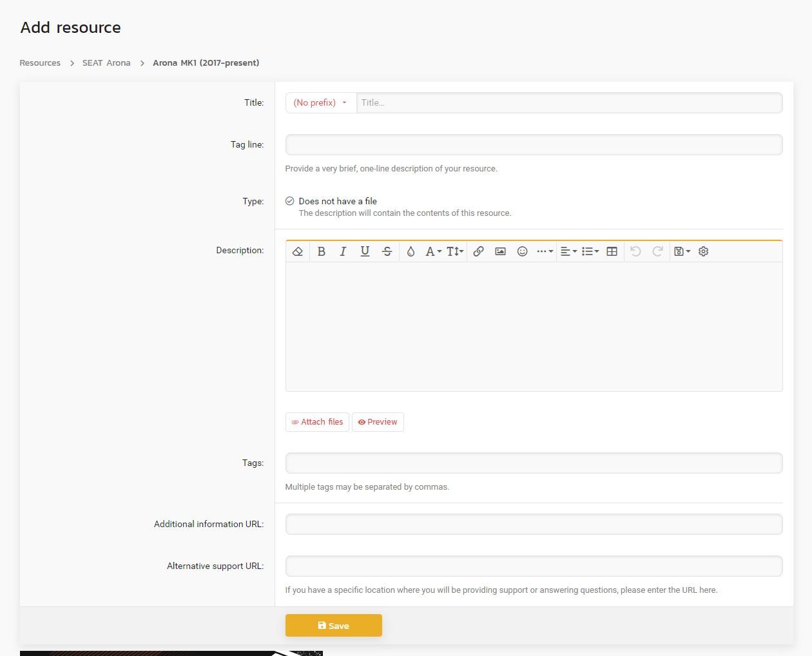Click the Attach files button
Image resolution: width=812 pixels, height=656 pixels.
coord(317,422)
